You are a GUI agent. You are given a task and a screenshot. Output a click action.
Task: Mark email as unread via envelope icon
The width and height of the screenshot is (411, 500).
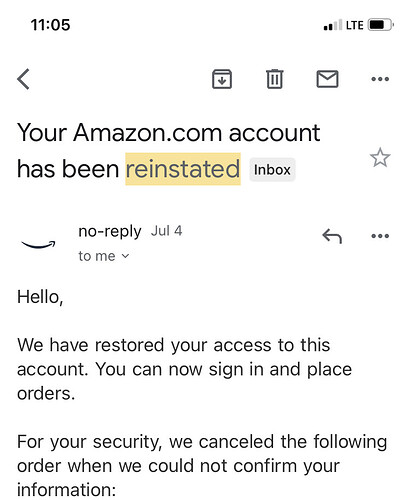327,79
